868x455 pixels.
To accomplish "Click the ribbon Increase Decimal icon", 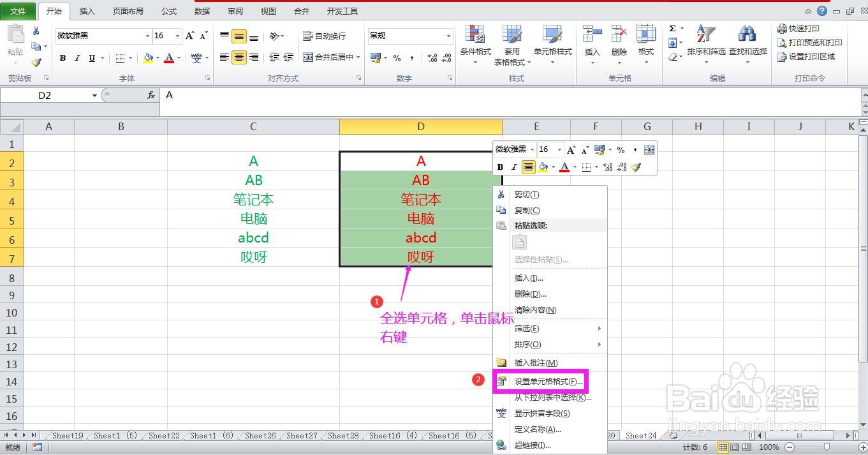I will coord(432,58).
